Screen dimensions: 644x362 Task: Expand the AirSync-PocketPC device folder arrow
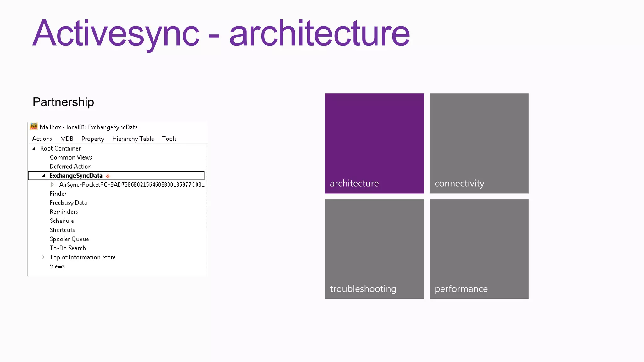click(53, 184)
